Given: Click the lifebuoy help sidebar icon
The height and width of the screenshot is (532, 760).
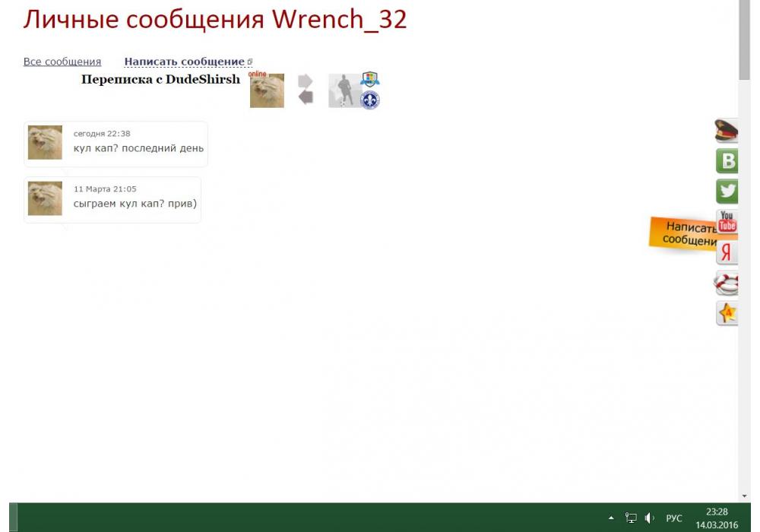Looking at the screenshot, I should [726, 283].
